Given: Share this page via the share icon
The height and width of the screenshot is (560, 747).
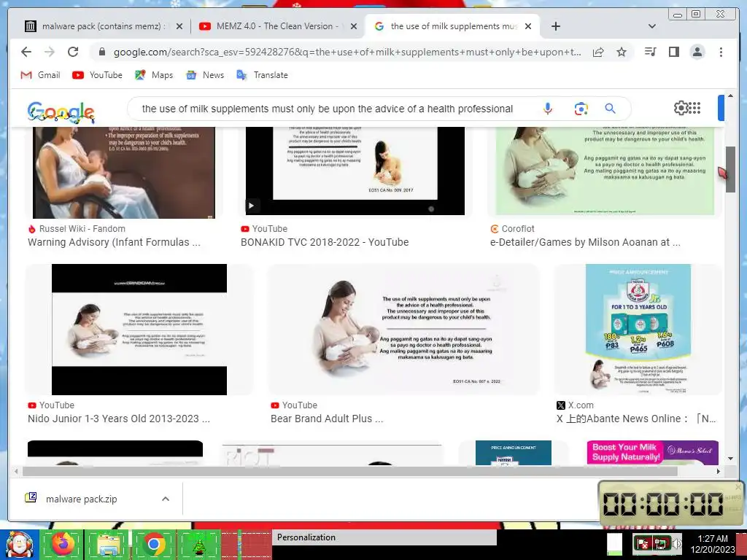Looking at the screenshot, I should (598, 52).
